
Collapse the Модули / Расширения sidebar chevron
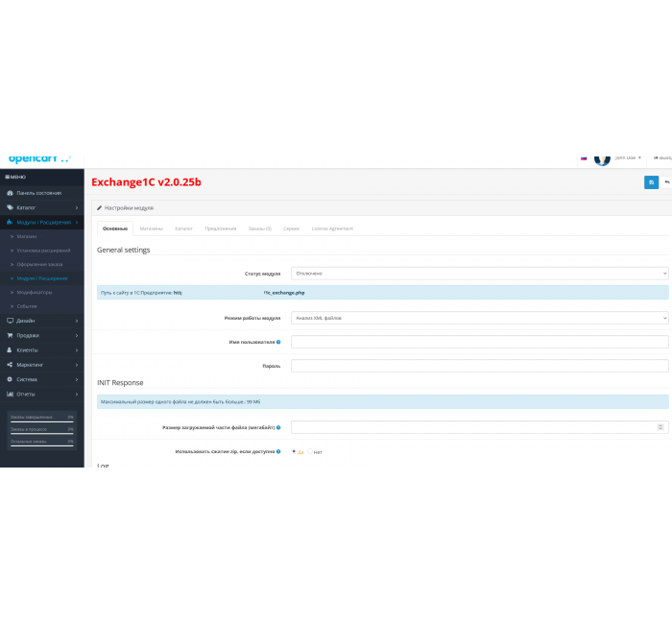[x=77, y=223]
